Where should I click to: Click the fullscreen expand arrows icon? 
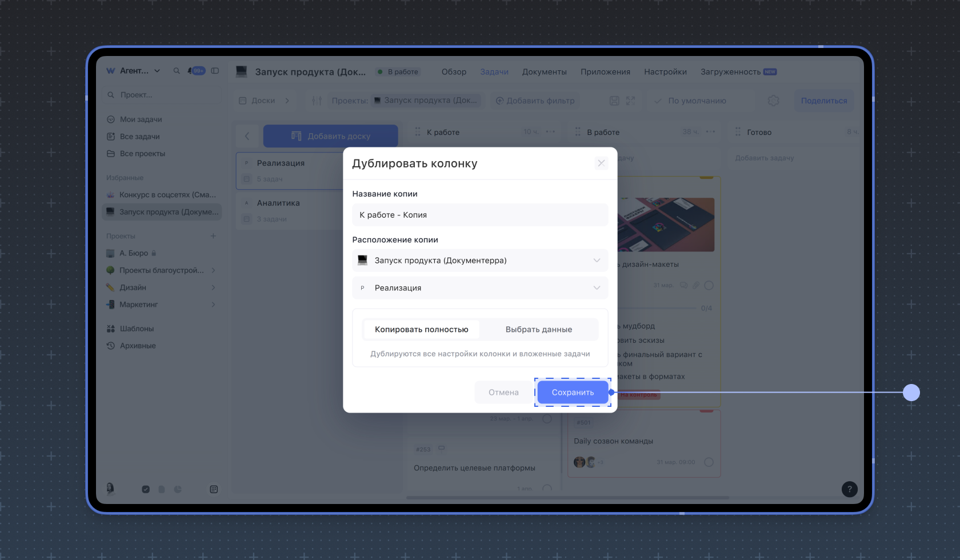point(630,101)
